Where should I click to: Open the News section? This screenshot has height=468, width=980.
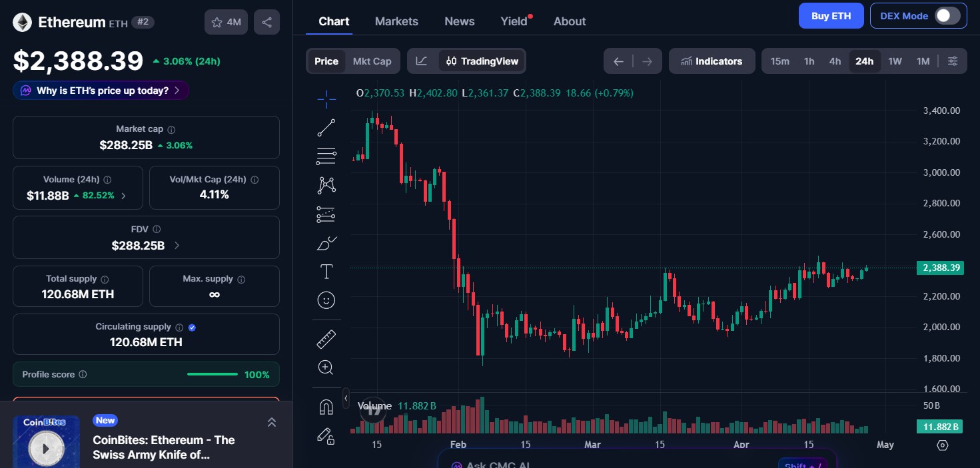tap(459, 21)
